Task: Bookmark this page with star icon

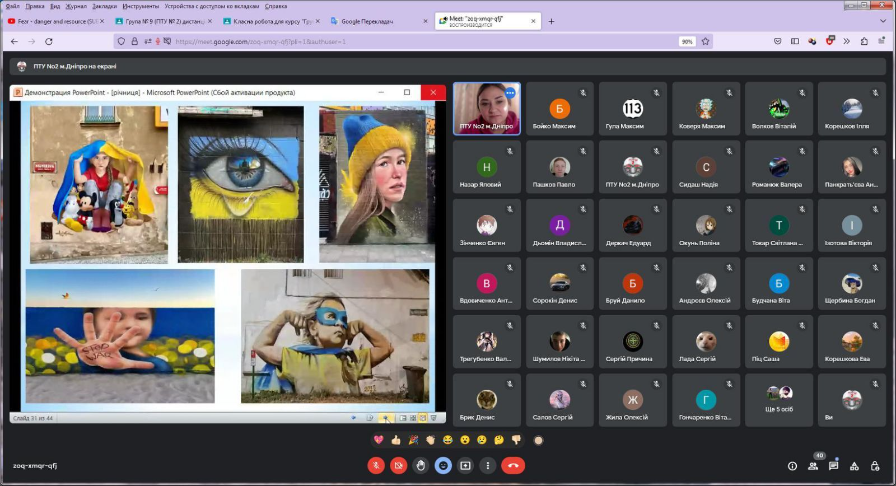Action: 705,41
